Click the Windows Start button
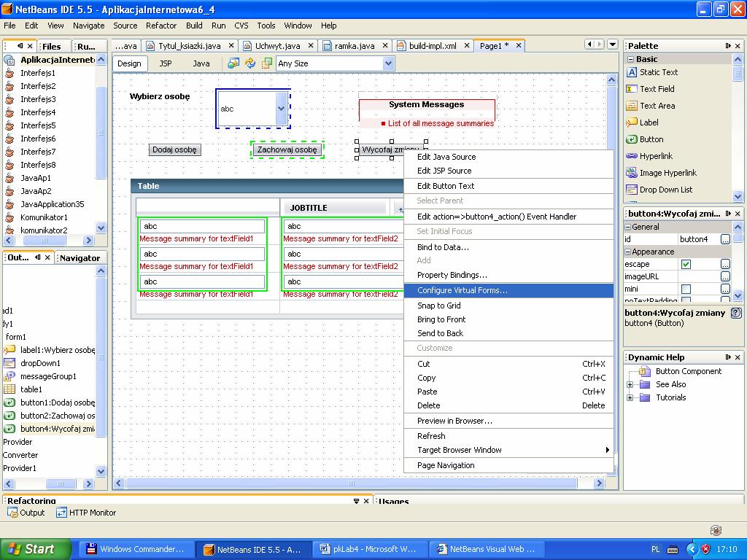Image resolution: width=747 pixels, height=560 pixels. (35, 549)
